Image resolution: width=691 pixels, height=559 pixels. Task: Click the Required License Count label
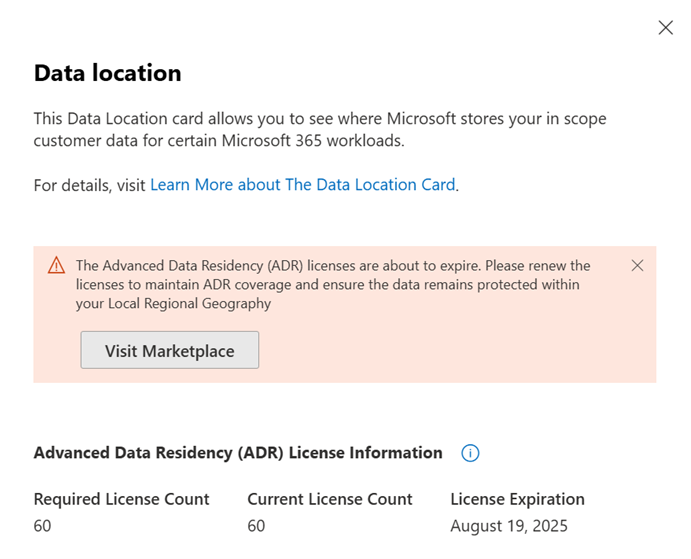tap(121, 499)
